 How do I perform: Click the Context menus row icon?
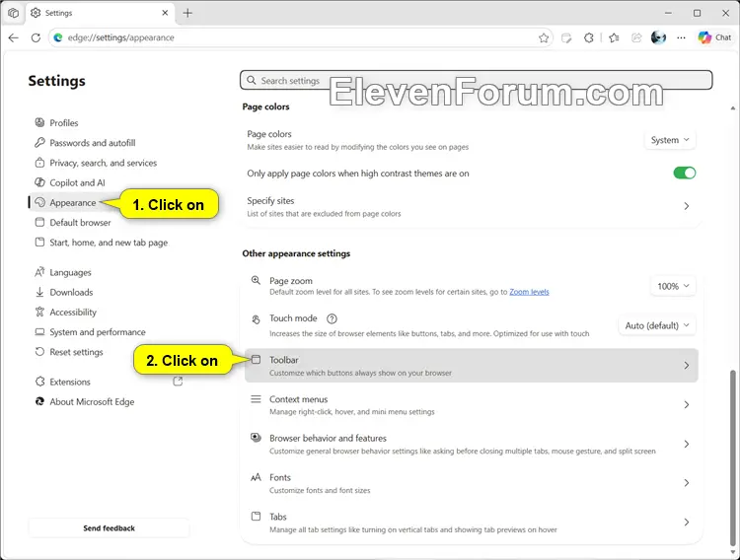click(x=256, y=399)
